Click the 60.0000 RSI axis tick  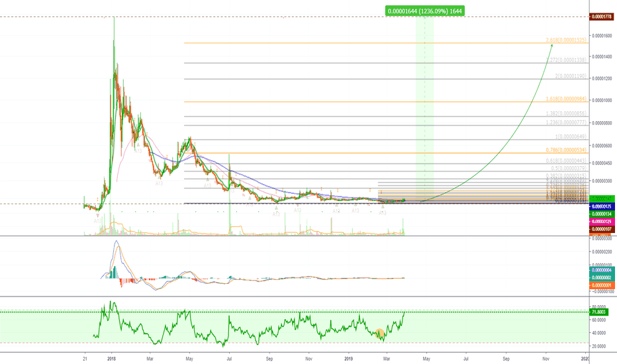tap(599, 320)
